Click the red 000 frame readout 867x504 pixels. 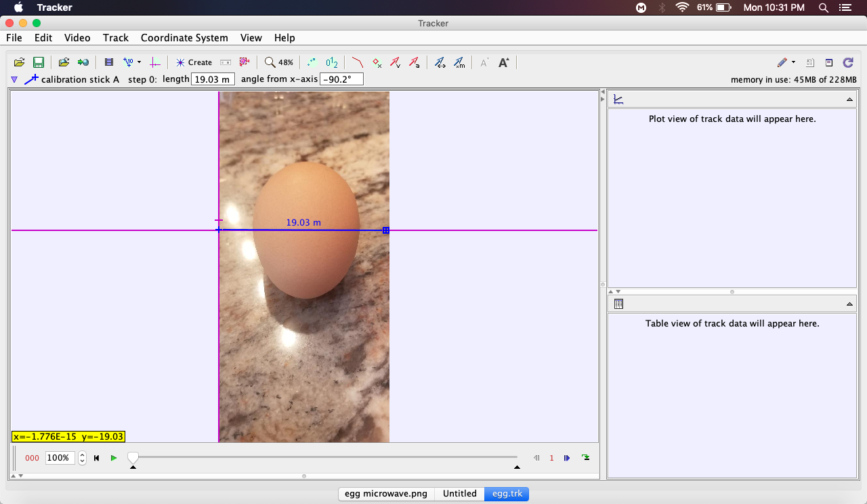pos(32,458)
